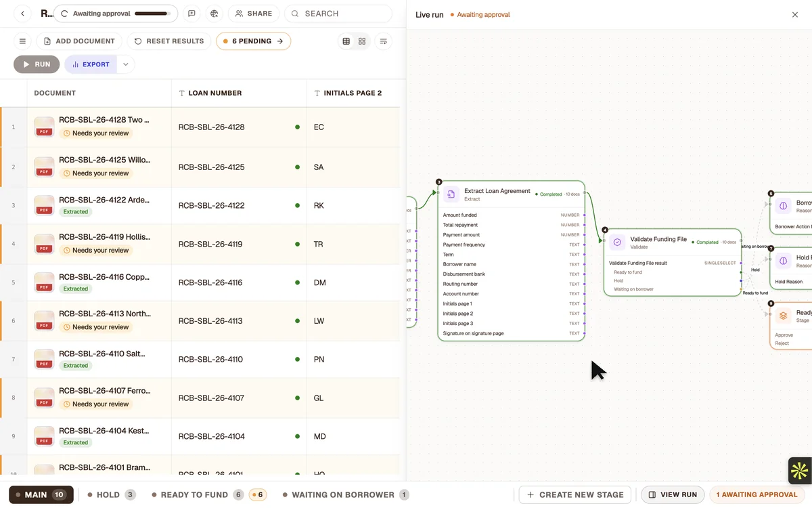Open the 6 Pending review list

click(253, 41)
